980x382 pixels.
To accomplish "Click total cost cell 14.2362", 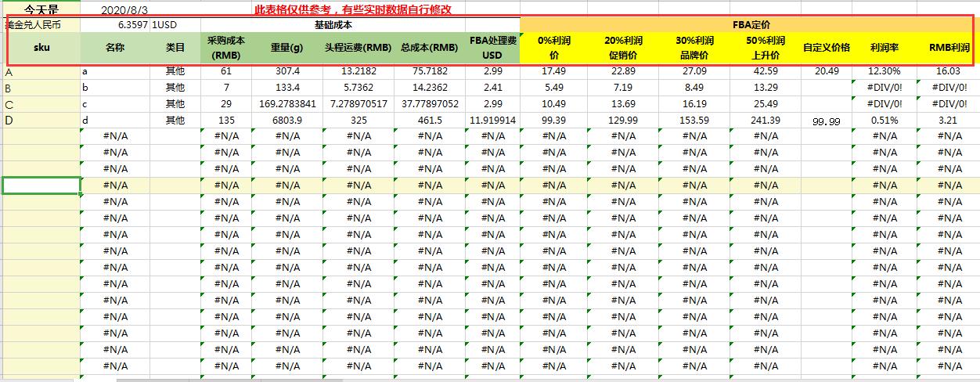I will [429, 88].
